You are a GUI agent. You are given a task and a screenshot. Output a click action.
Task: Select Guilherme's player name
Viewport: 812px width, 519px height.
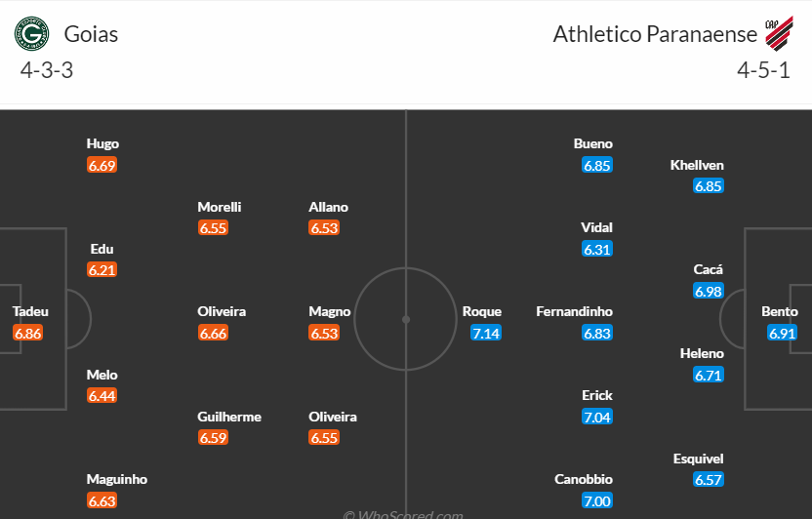[x=229, y=417]
